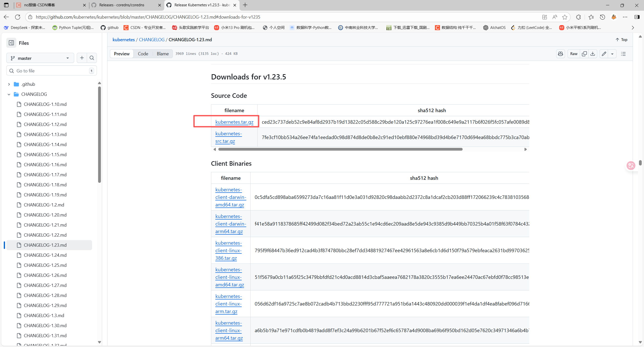The image size is (644, 347).
Task: Open github bookmark in favorites bar
Action: tap(109, 28)
